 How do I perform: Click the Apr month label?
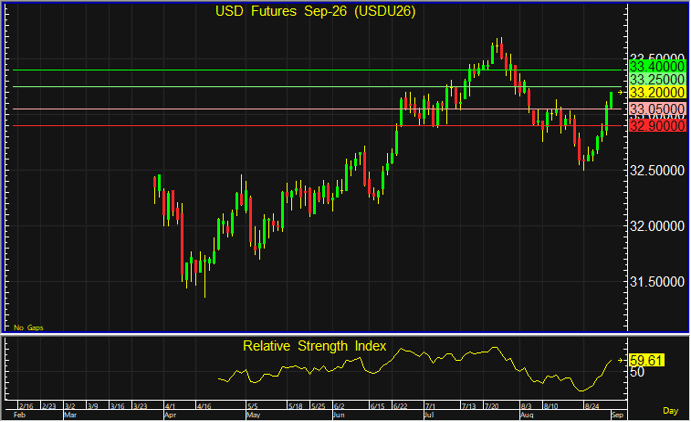[x=170, y=415]
